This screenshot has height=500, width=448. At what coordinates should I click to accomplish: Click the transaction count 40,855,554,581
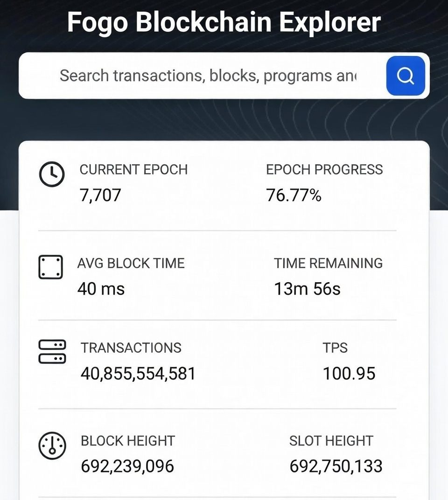(138, 374)
